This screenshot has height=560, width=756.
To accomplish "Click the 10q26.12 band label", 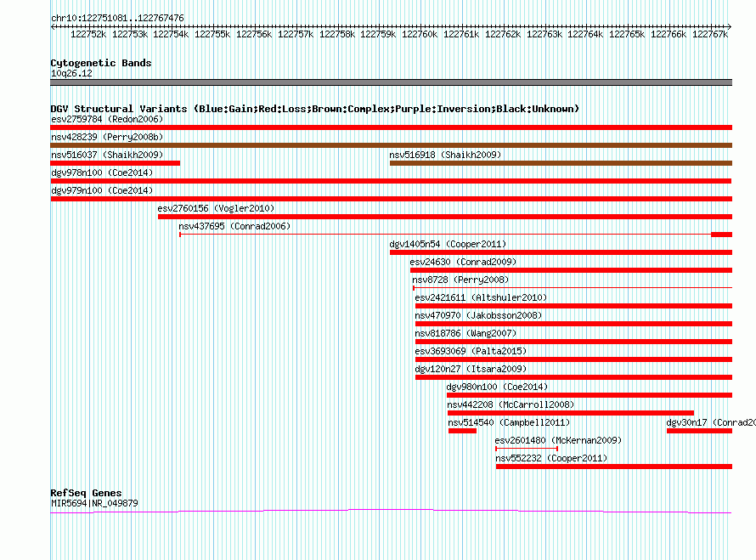I will [x=71, y=73].
